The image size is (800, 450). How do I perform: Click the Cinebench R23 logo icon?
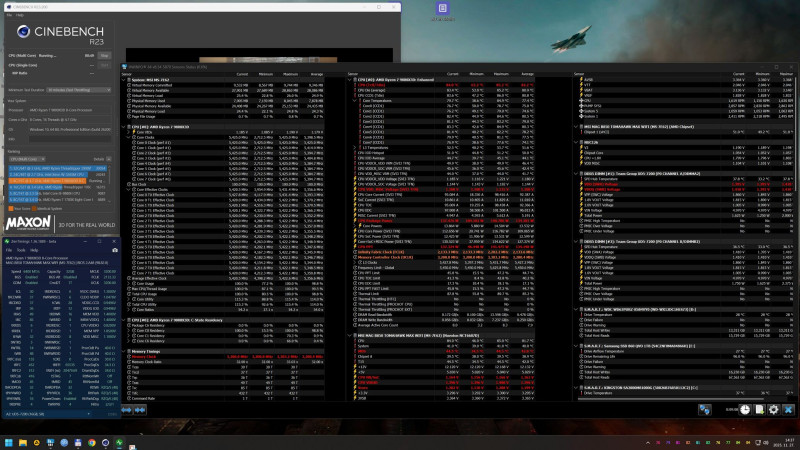tap(23, 32)
